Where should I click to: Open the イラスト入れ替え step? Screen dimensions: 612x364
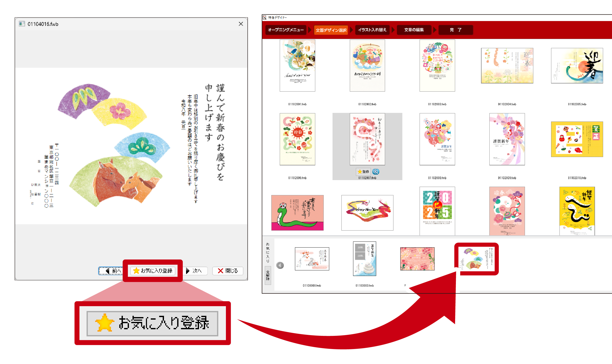click(372, 30)
